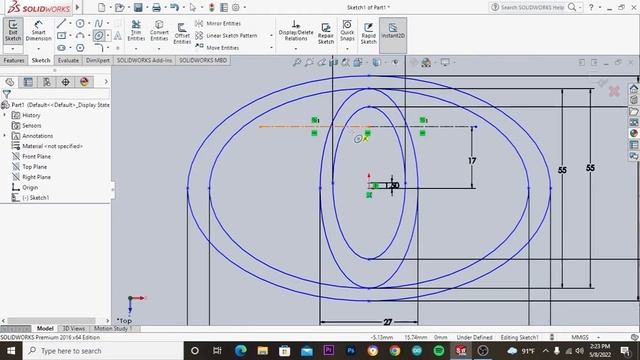The image size is (640, 360).
Task: Click Move Entities
Action: pyautogui.click(x=217, y=48)
